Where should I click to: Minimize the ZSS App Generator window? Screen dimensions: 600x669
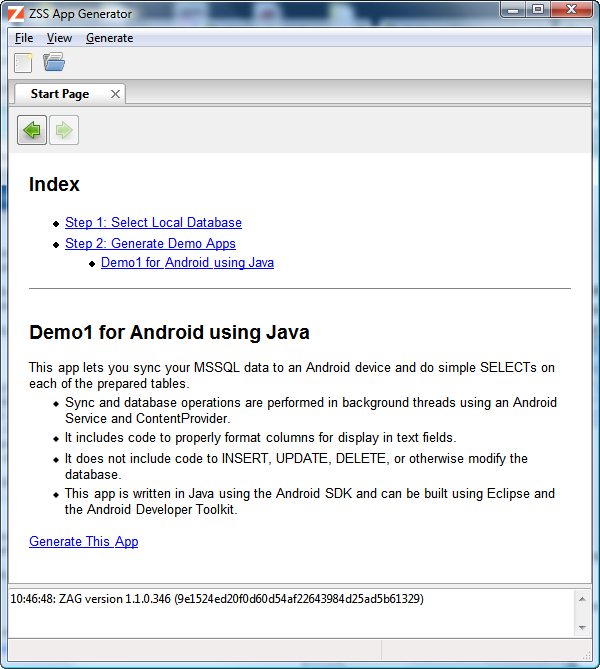tap(513, 10)
